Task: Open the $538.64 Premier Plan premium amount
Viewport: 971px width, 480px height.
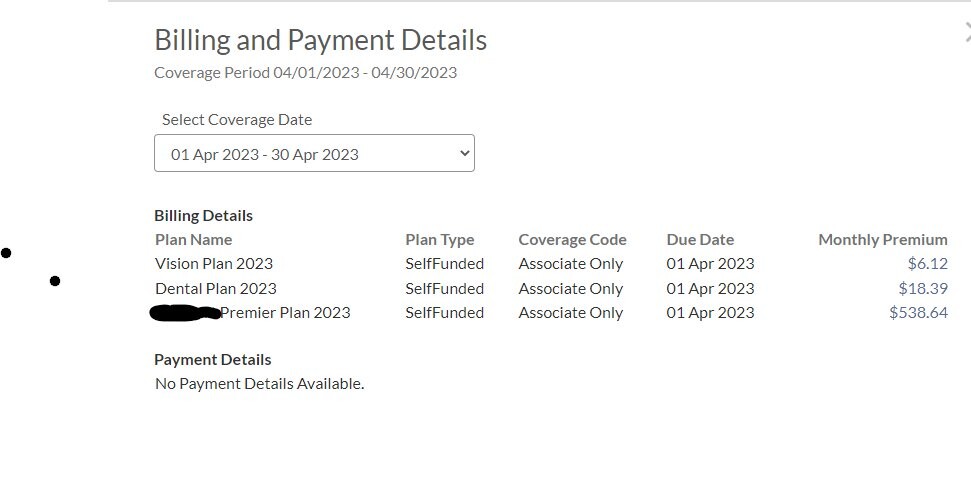Action: (x=918, y=312)
